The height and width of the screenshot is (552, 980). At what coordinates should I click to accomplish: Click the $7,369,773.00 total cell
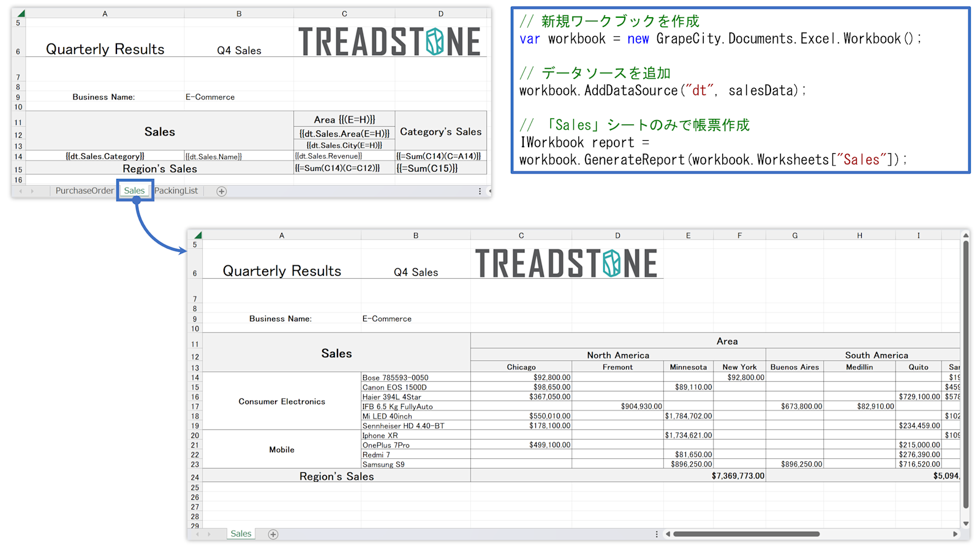coord(618,476)
